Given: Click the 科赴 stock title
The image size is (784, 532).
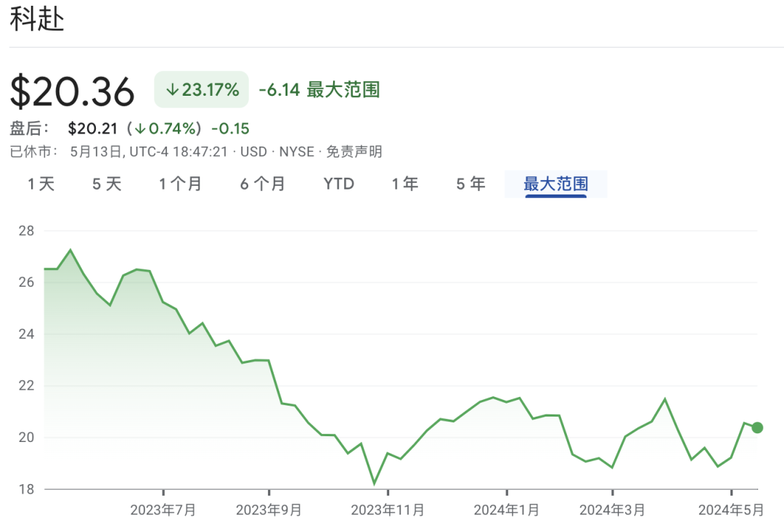Looking at the screenshot, I should click(x=37, y=20).
